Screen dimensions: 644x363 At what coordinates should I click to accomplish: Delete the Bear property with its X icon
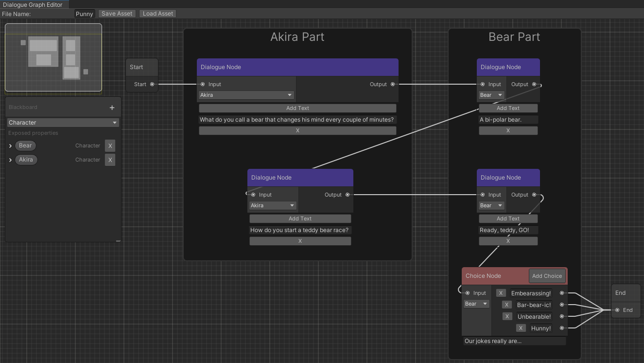click(110, 145)
